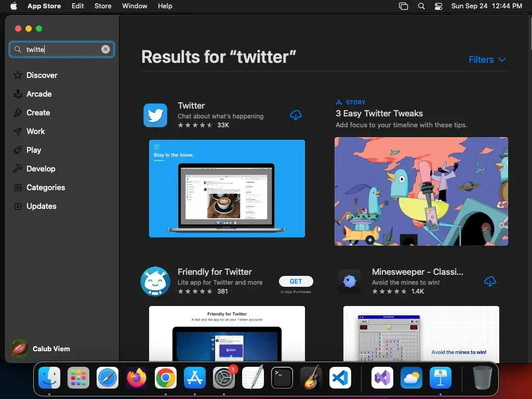Open the Store menu
This screenshot has height=399, width=532.
(103, 6)
